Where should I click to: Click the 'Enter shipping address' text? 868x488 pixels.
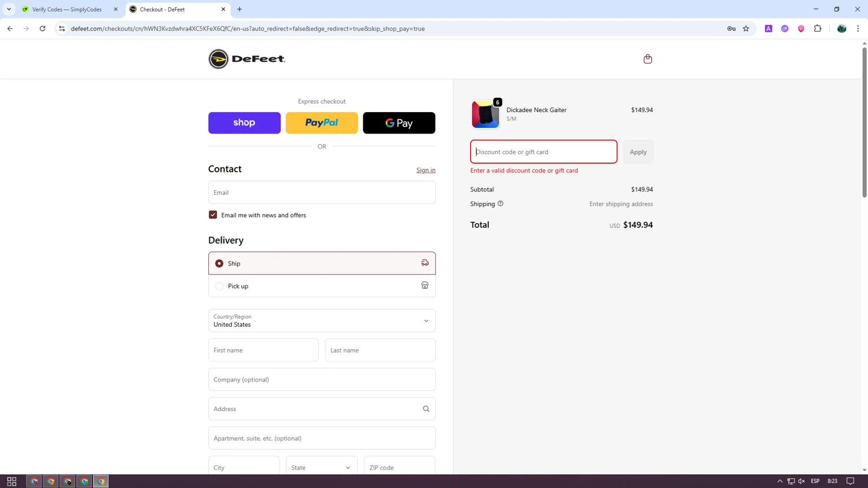coord(621,204)
